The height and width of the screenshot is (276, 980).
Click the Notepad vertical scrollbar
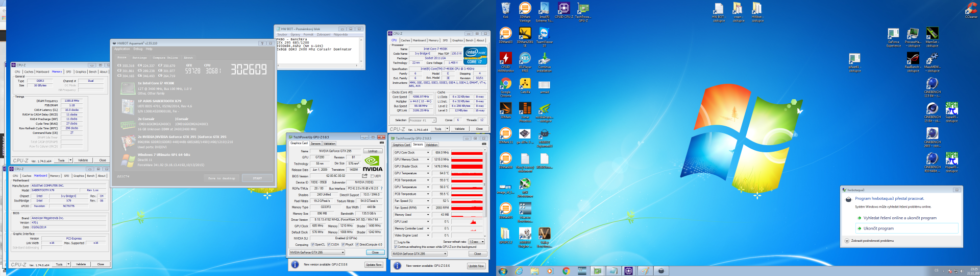[362, 52]
